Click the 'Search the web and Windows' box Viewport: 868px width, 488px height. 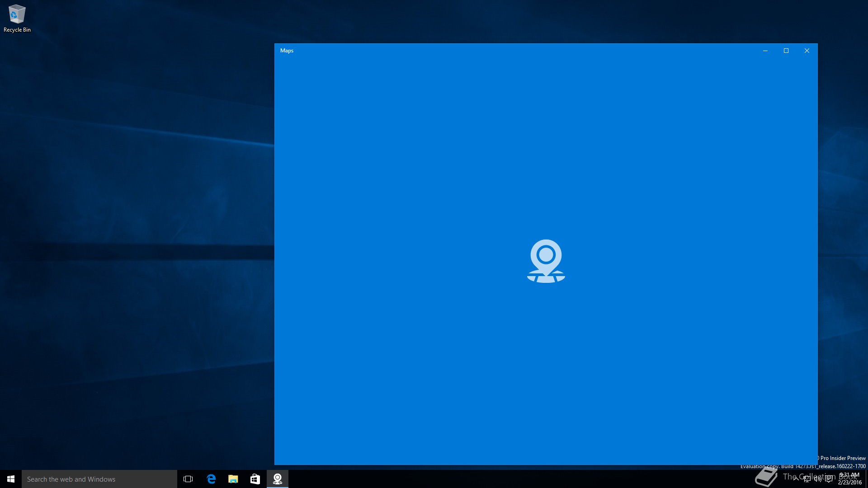point(99,479)
